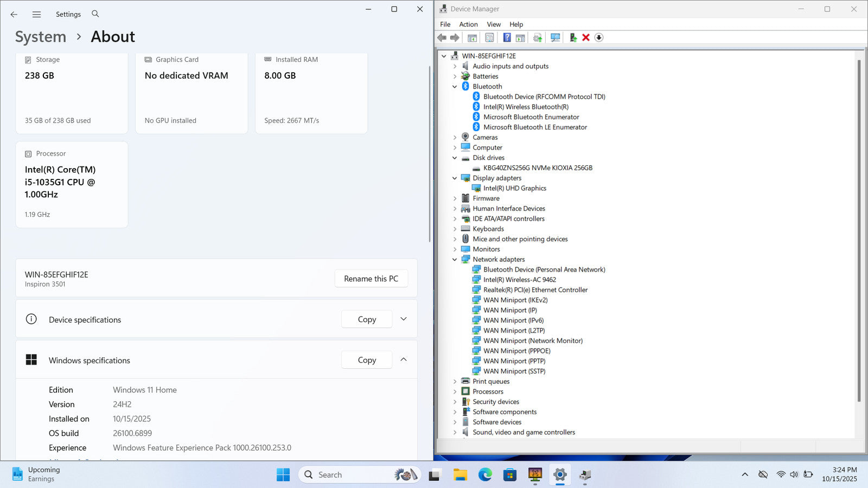Click the Update device driver toolbar icon
Image resolution: width=868 pixels, height=488 pixels.
pyautogui.click(x=572, y=37)
